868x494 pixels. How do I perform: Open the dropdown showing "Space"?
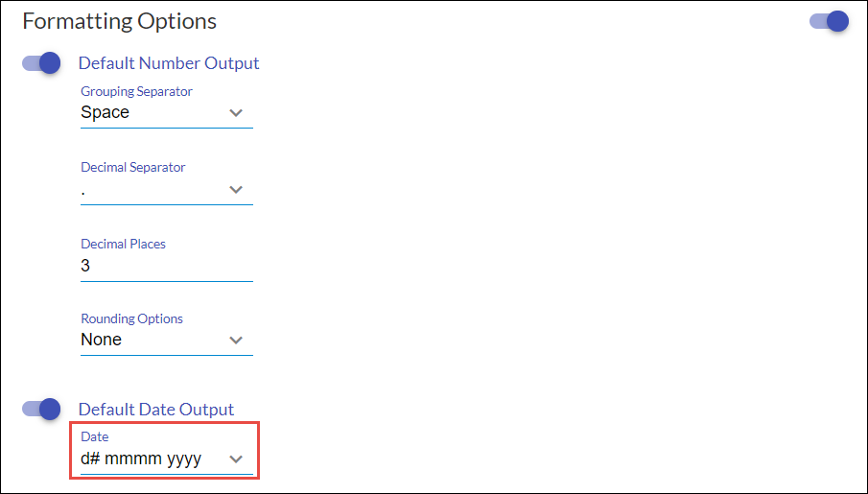click(153, 113)
